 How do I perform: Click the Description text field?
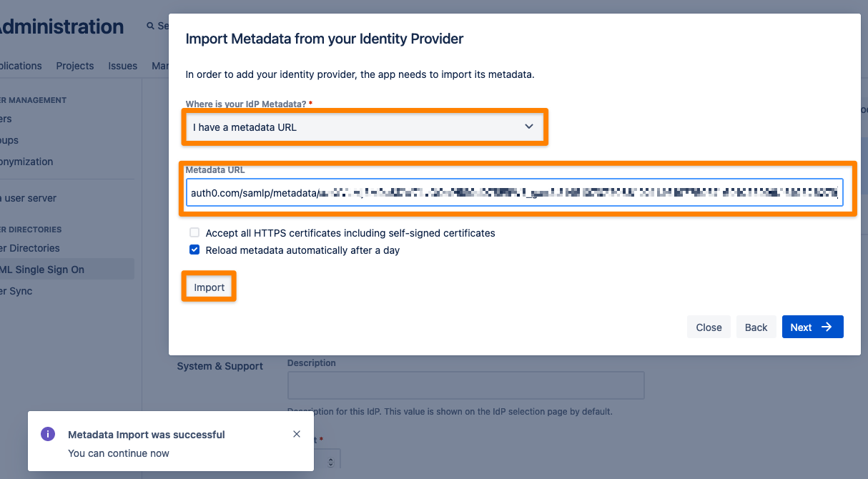pyautogui.click(x=466, y=385)
